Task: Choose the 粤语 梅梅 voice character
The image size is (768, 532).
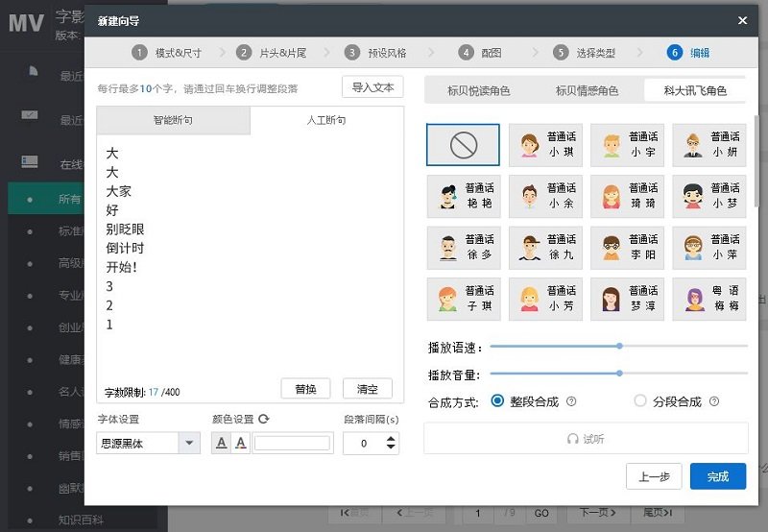Action: [x=708, y=299]
